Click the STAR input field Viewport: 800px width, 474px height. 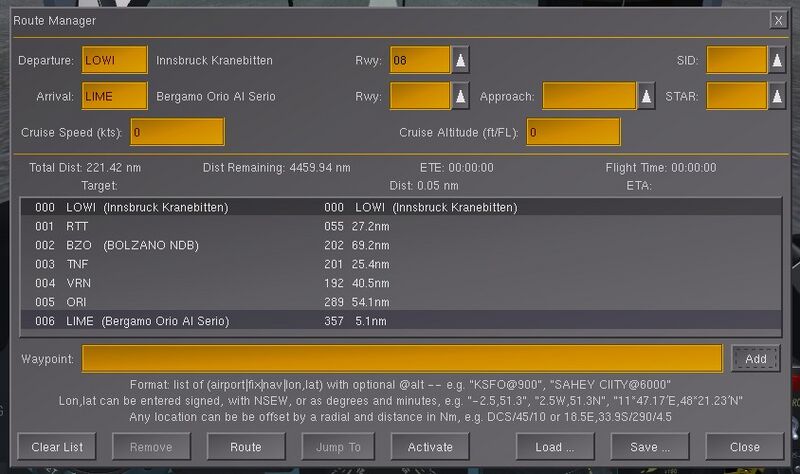pyautogui.click(x=736, y=96)
